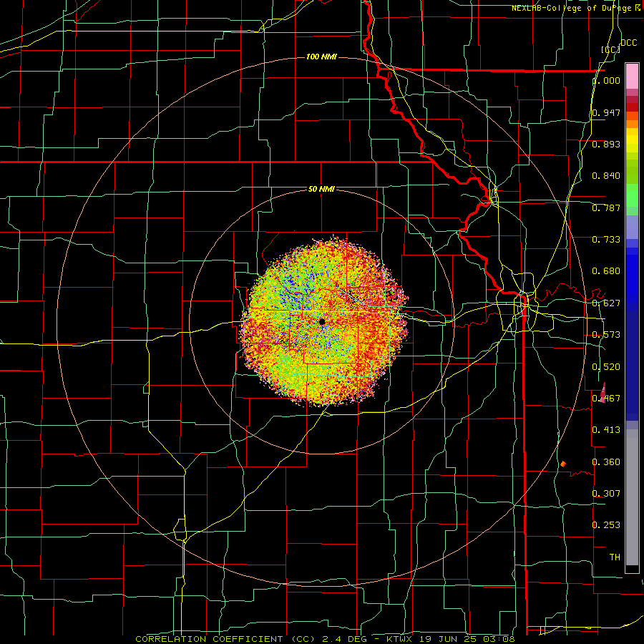Pick the orange segment of color bar
The width and height of the screenshot is (644, 644).
[632, 124]
